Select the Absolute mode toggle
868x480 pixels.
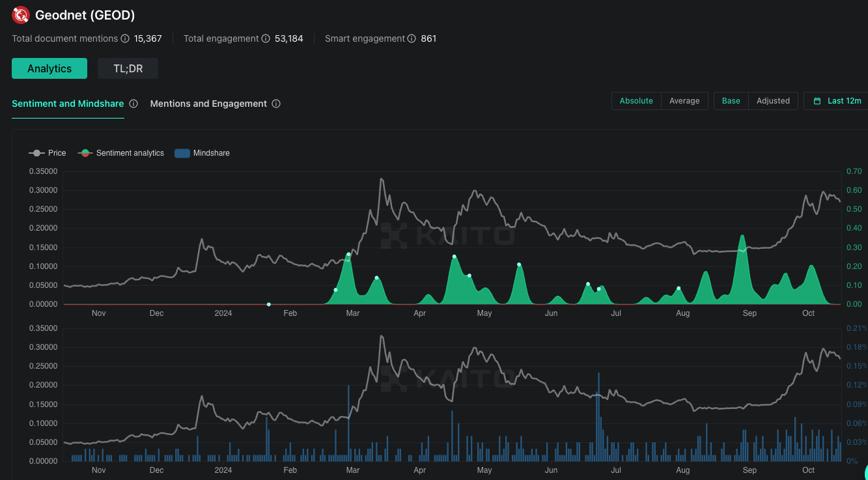(636, 101)
